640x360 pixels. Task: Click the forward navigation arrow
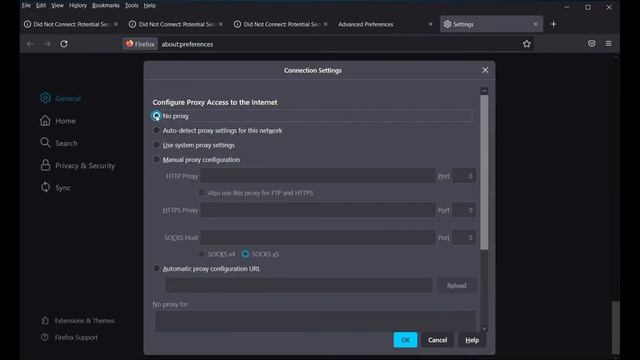47,44
